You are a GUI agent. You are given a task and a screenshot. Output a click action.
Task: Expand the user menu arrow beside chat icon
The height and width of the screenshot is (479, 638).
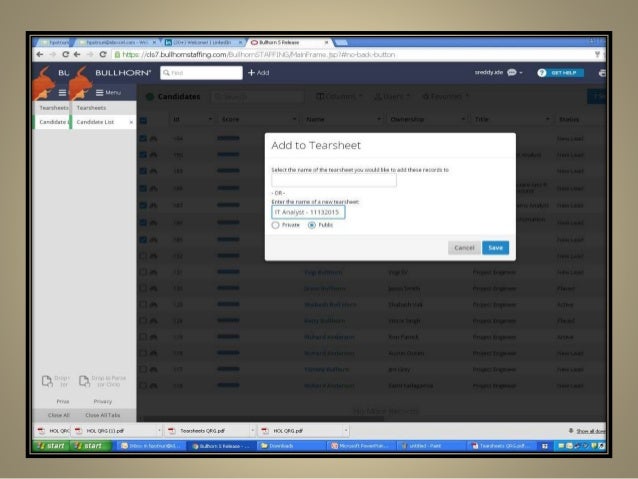[x=521, y=73]
